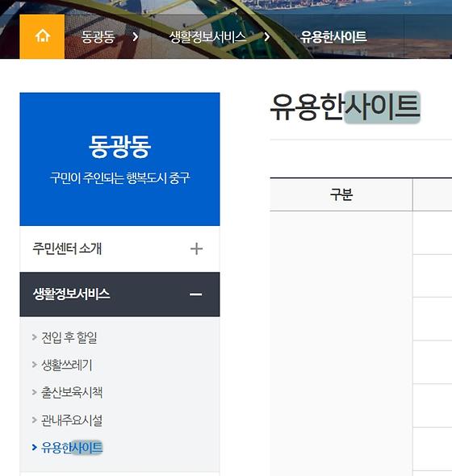Open the 동광동 breadcrumb link

(98, 37)
